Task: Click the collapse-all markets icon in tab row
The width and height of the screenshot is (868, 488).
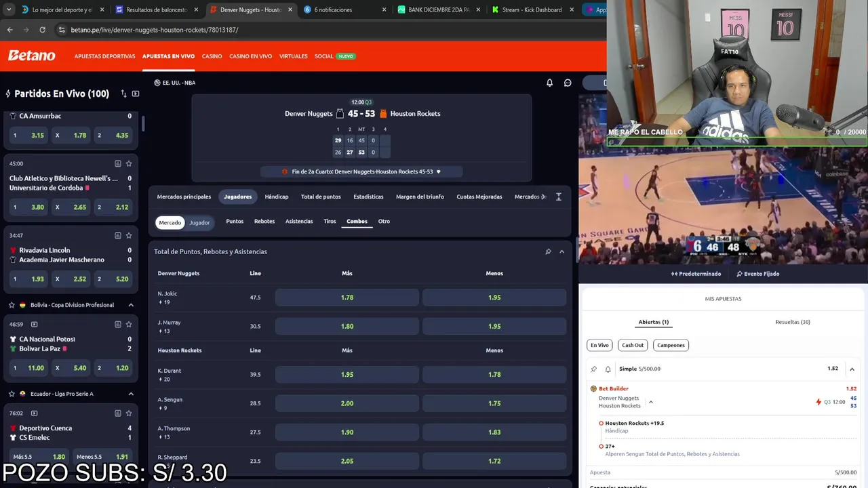Action: point(559,197)
